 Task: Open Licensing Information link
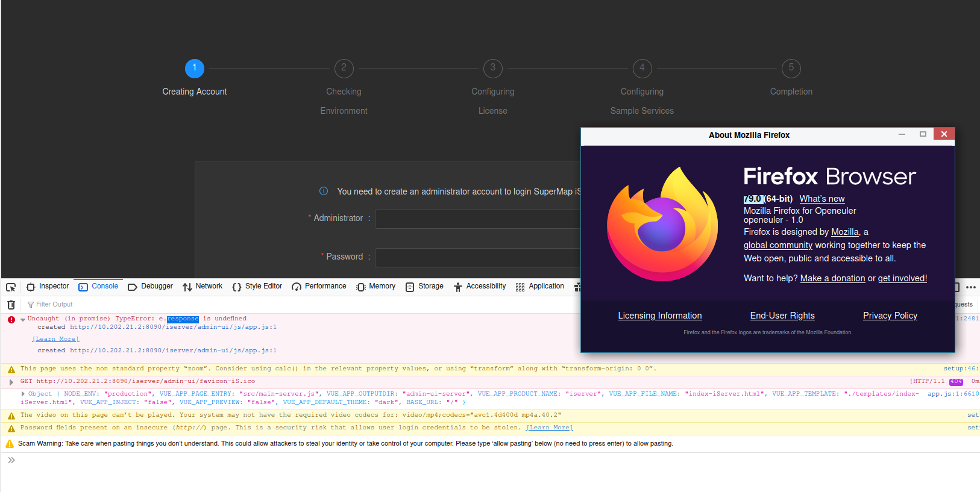(x=660, y=316)
